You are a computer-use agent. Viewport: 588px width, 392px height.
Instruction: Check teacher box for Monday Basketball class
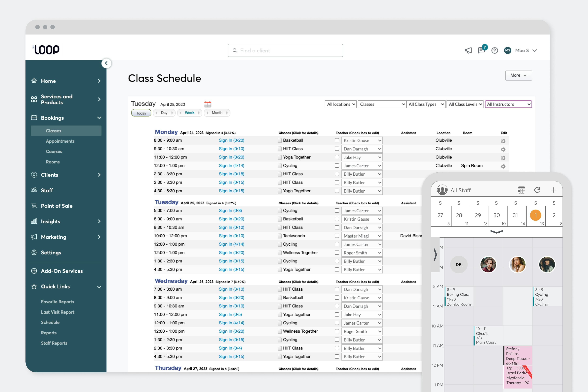tap(337, 140)
